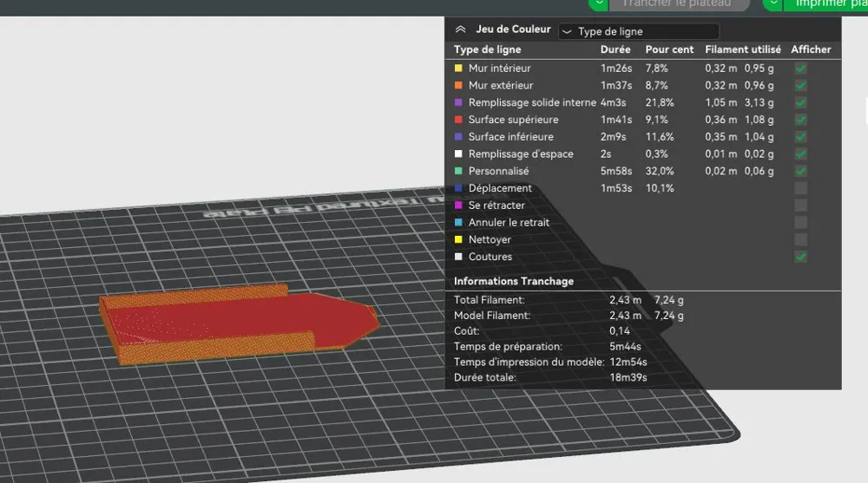Click the red Surface supérieure swatch
The height and width of the screenshot is (483, 868).
pyautogui.click(x=458, y=120)
